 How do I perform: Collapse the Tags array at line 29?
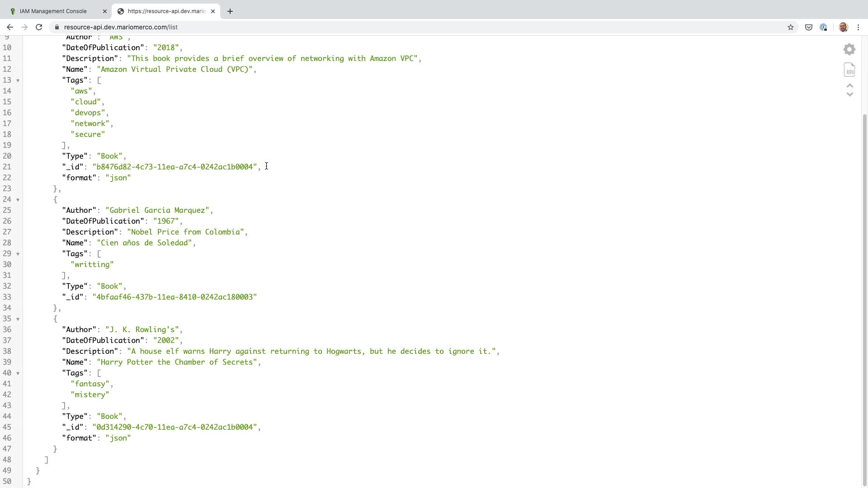18,254
